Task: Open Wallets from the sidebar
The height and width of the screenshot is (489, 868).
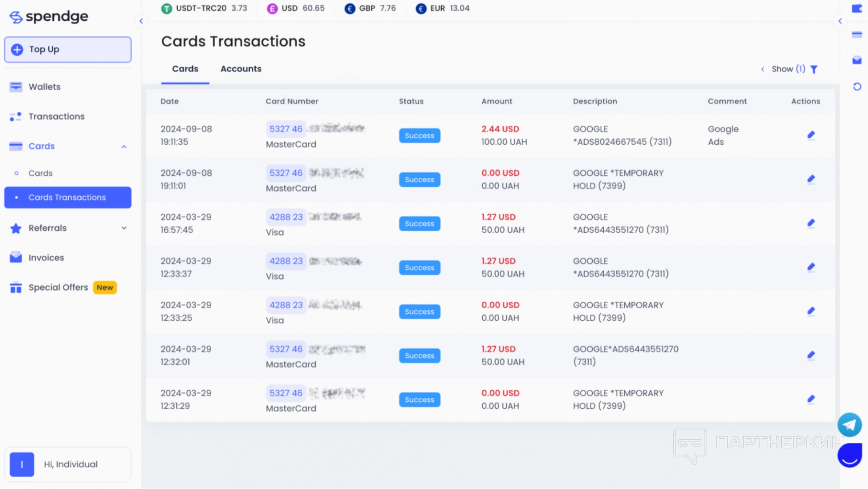Action: pos(44,87)
